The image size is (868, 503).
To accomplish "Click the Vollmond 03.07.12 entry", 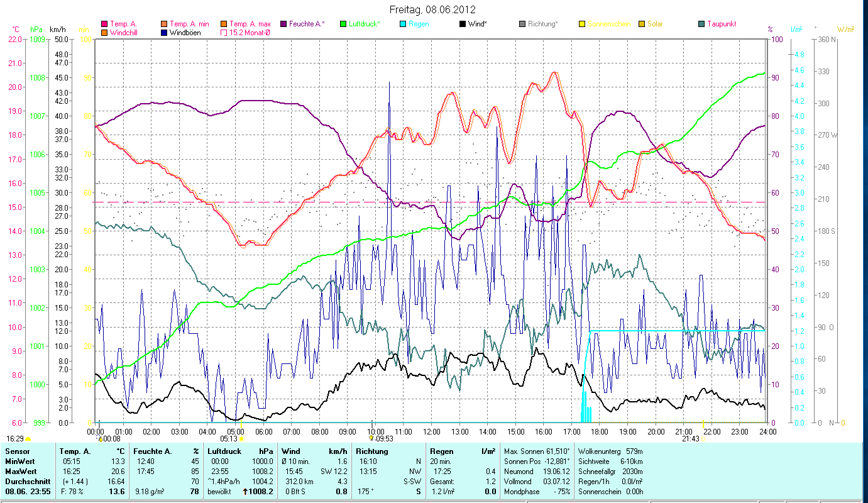I will (536, 482).
